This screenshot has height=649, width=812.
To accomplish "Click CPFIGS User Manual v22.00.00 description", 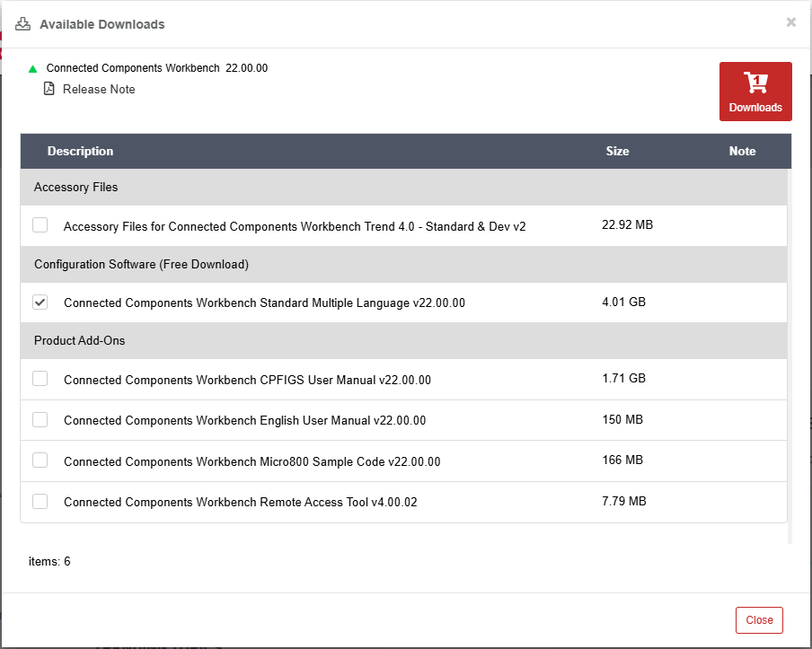I will pos(247,380).
